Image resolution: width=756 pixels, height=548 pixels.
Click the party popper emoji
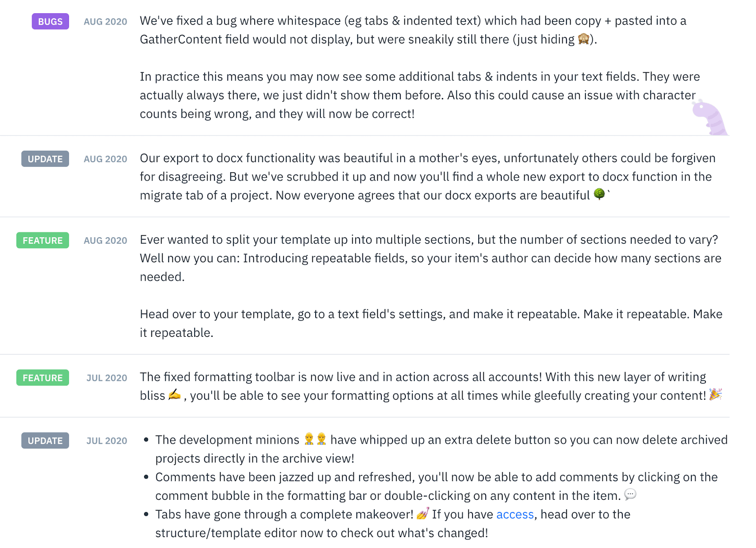[715, 394]
